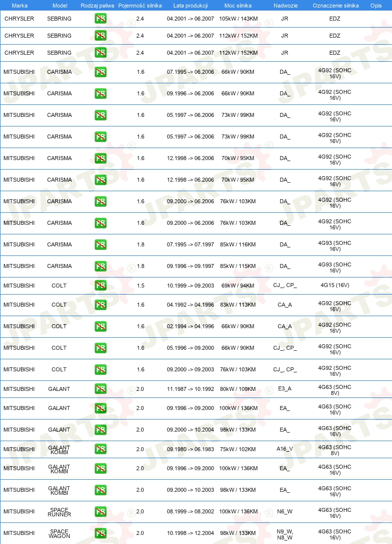Click the 09.2000 -> 10.2004 date cell
The width and height of the screenshot is (392, 544).
pyautogui.click(x=190, y=430)
